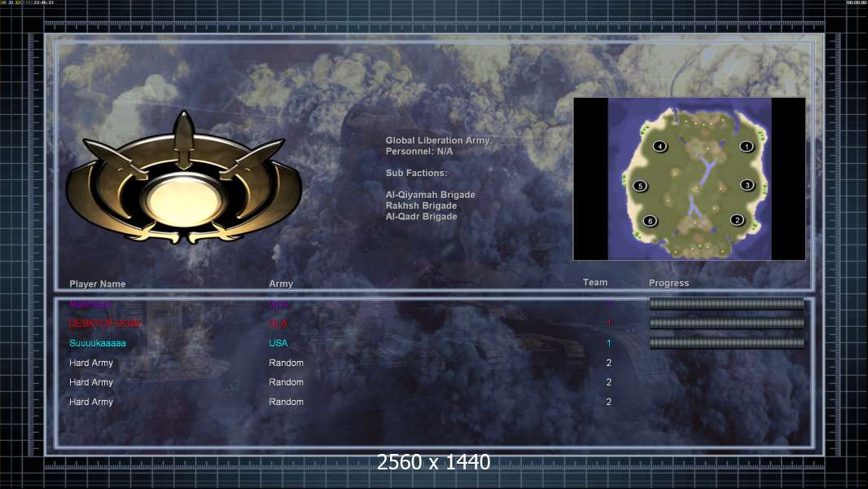
Task: Click the Suuuukaaaaa progress bar
Action: pos(726,343)
